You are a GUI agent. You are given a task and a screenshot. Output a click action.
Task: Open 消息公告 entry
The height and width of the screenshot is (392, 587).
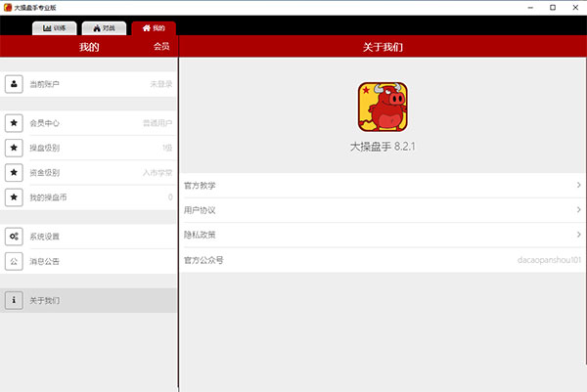88,261
